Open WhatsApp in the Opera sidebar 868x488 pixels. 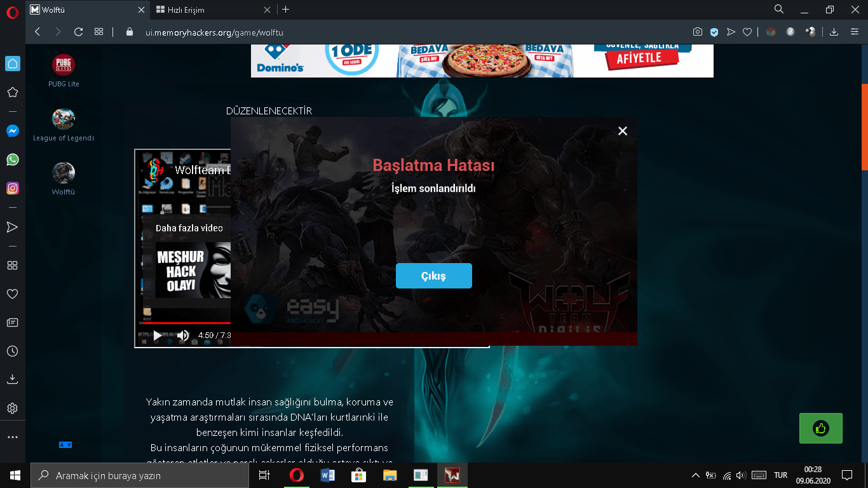point(12,159)
